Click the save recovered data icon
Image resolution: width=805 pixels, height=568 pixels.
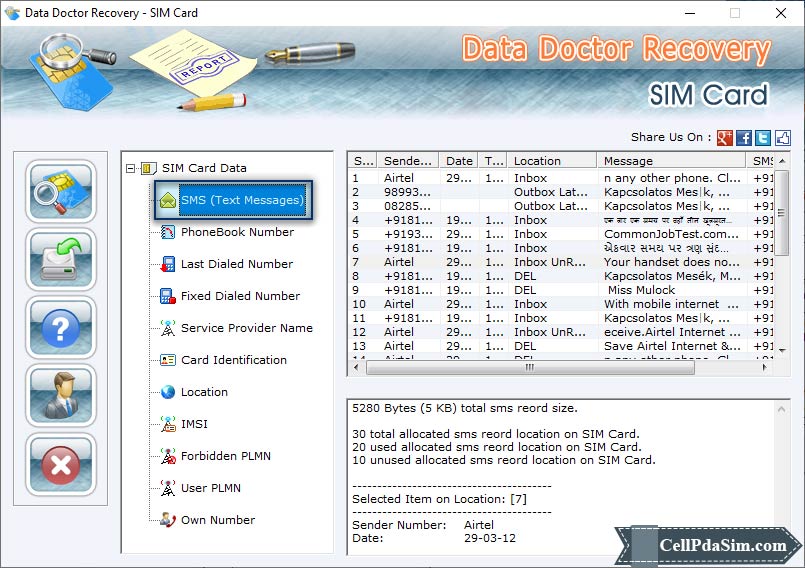click(x=61, y=259)
